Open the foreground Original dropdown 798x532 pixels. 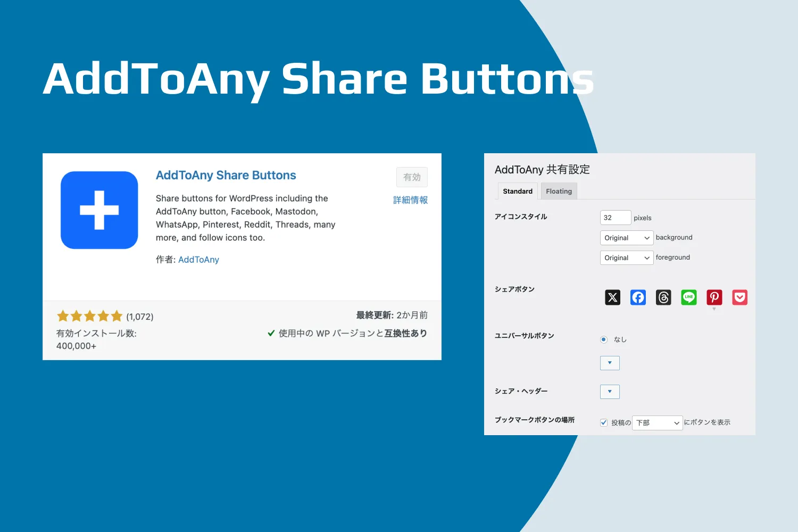point(627,257)
